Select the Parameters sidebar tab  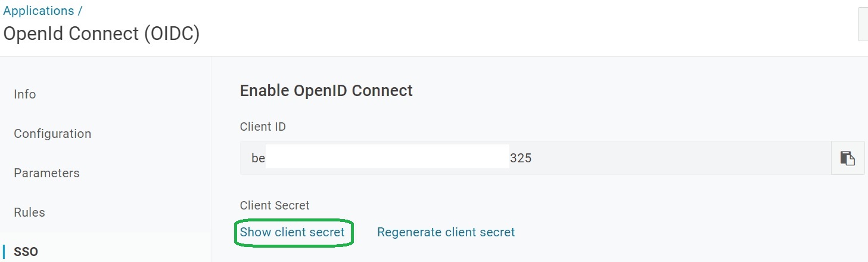[x=46, y=173]
